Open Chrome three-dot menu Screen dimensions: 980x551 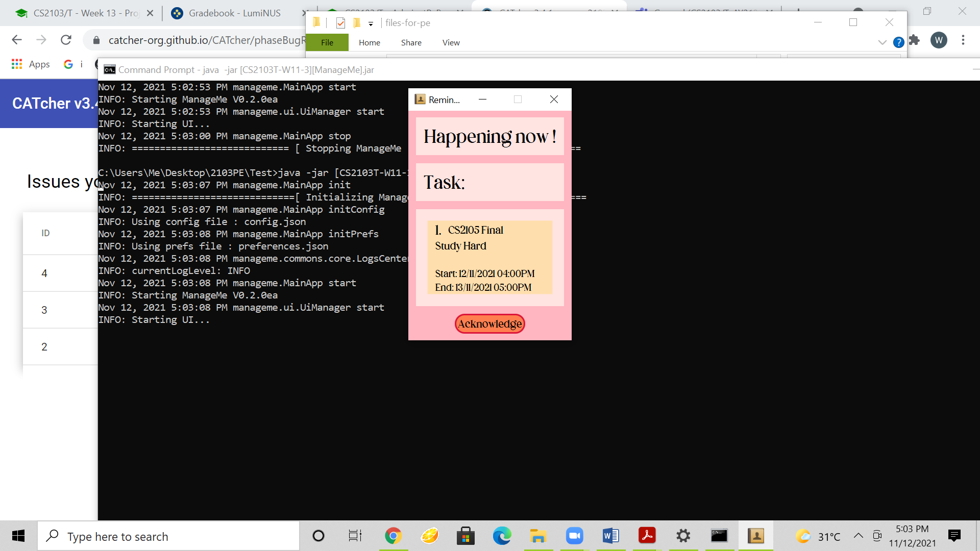[x=963, y=40]
